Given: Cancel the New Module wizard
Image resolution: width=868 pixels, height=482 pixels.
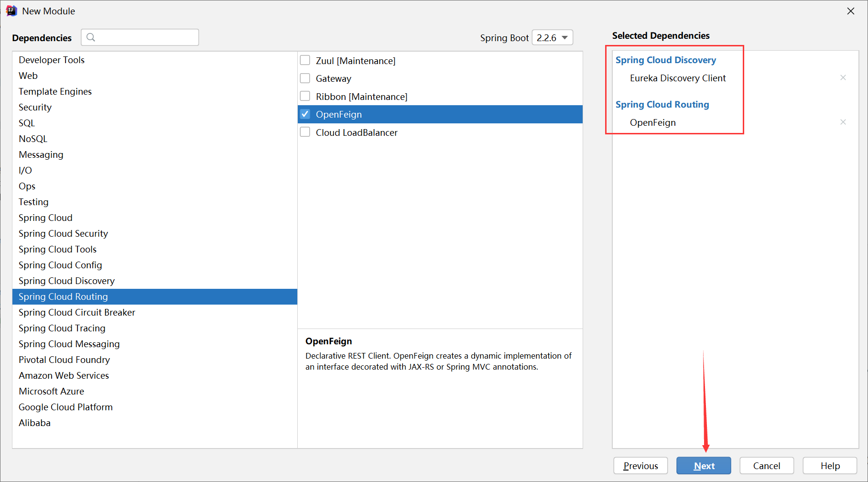Looking at the screenshot, I should tap(767, 466).
